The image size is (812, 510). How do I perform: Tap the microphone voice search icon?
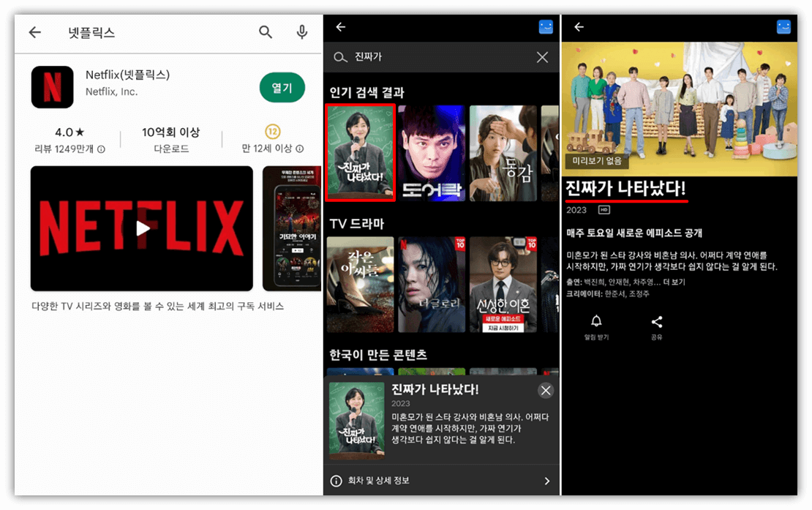coord(302,32)
